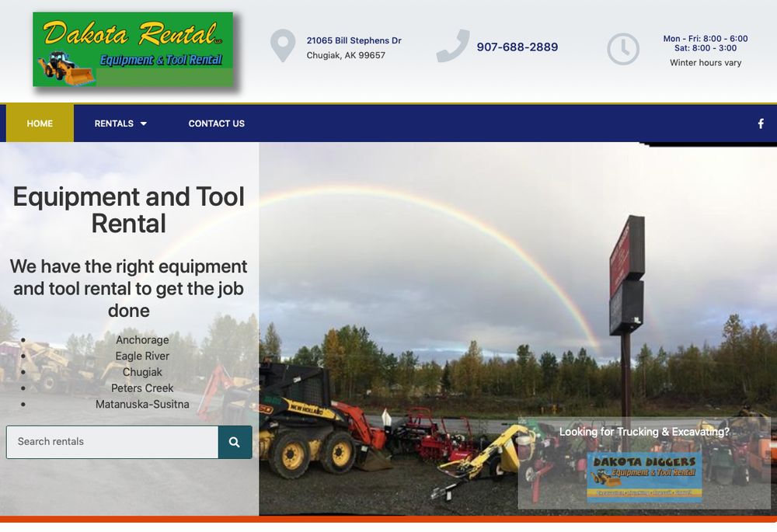Image resolution: width=777 pixels, height=532 pixels.
Task: Open the 21065 Bill Stephens Dr address
Action: [x=354, y=40]
